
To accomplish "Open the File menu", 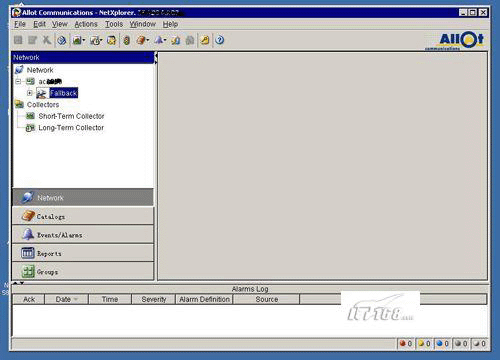I will (x=20, y=24).
